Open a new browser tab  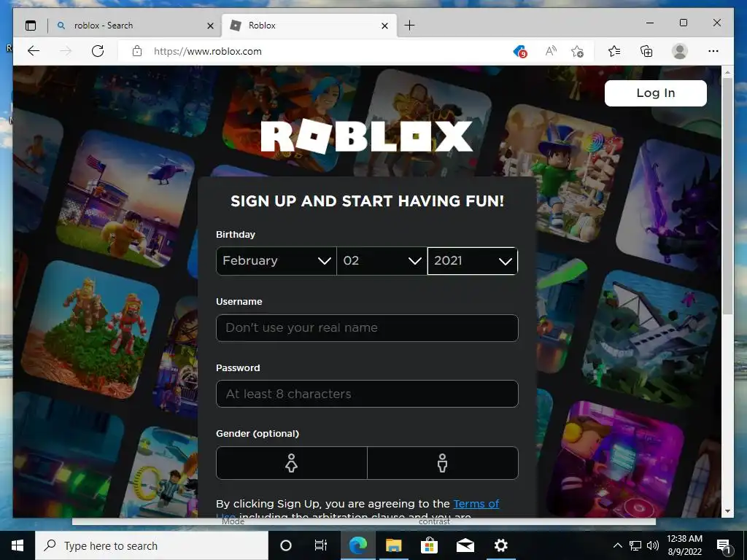(409, 26)
